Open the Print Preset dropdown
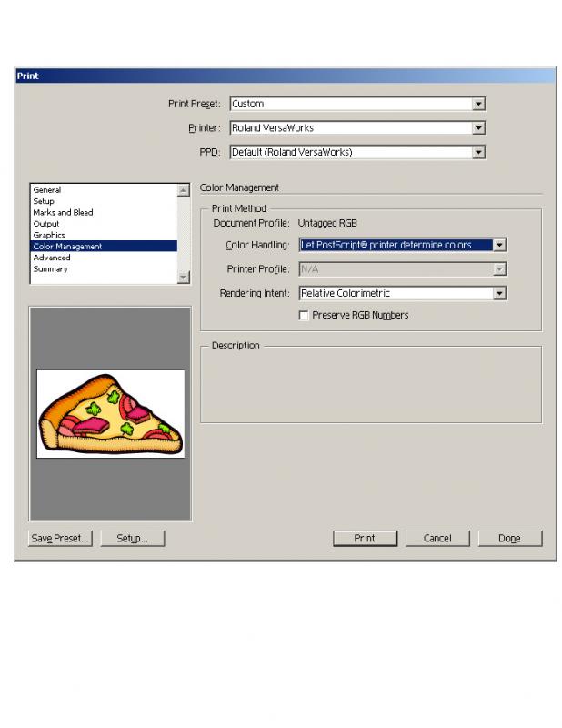The height and width of the screenshot is (728, 562). (x=478, y=104)
